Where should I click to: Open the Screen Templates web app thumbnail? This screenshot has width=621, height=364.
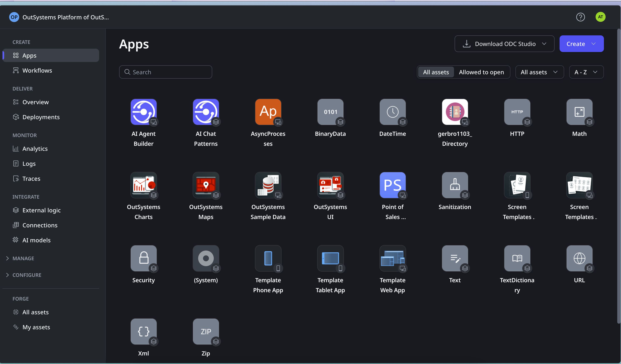tap(579, 185)
